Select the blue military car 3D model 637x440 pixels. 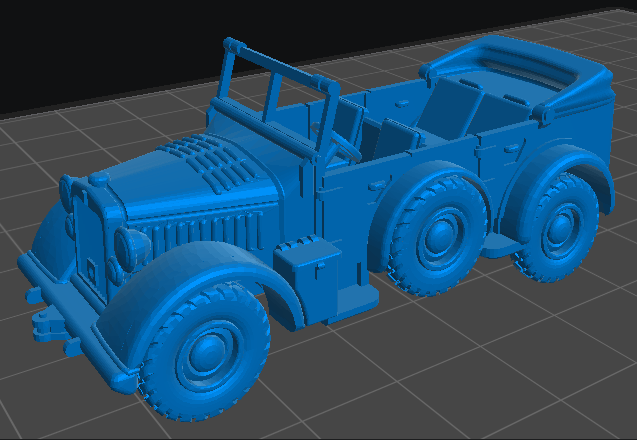(x=317, y=228)
